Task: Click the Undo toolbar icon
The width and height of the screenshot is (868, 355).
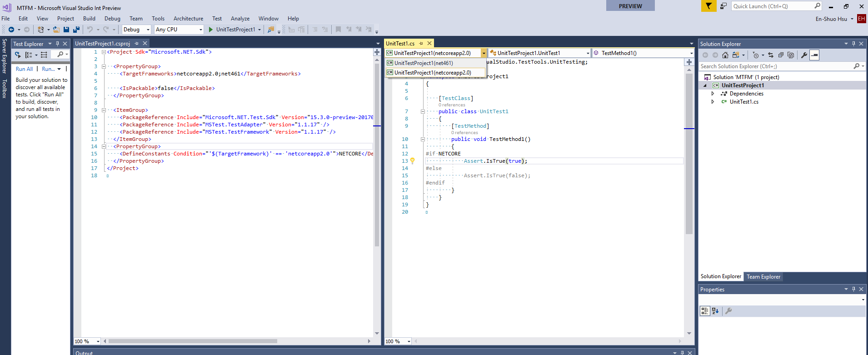Action: [x=90, y=30]
